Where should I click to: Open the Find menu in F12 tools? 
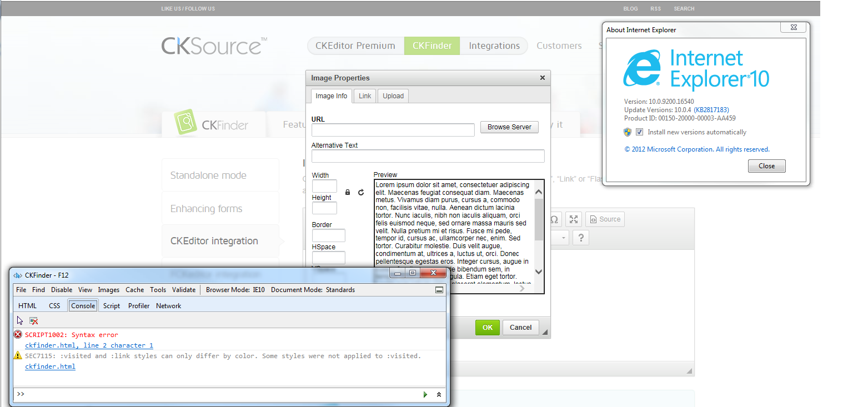click(x=38, y=290)
